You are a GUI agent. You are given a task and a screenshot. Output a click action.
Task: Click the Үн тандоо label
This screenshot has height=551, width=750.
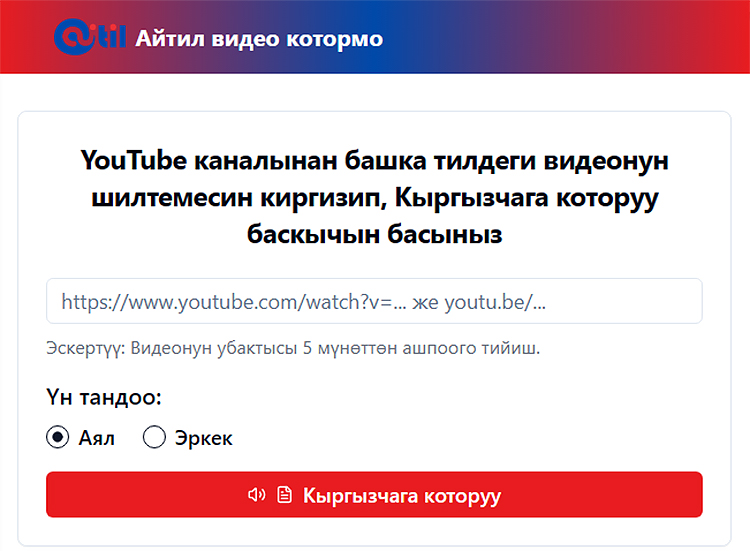pyautogui.click(x=103, y=398)
